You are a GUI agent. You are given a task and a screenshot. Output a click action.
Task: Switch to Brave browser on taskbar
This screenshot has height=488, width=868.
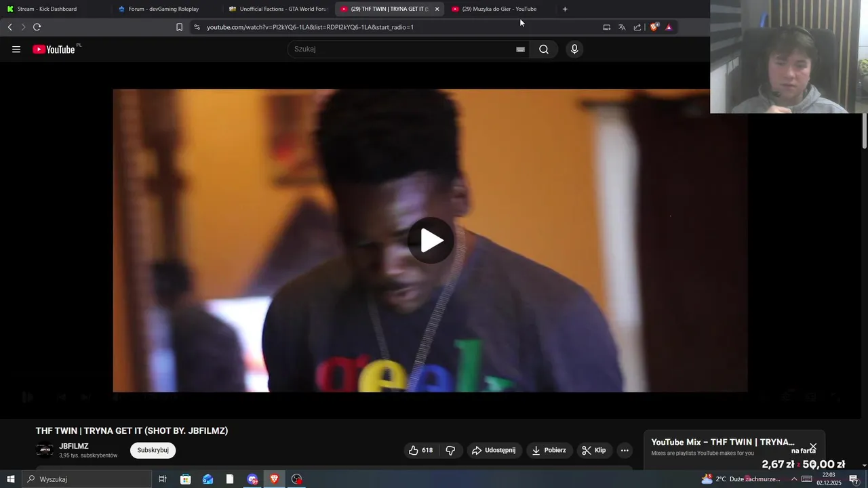275,479
